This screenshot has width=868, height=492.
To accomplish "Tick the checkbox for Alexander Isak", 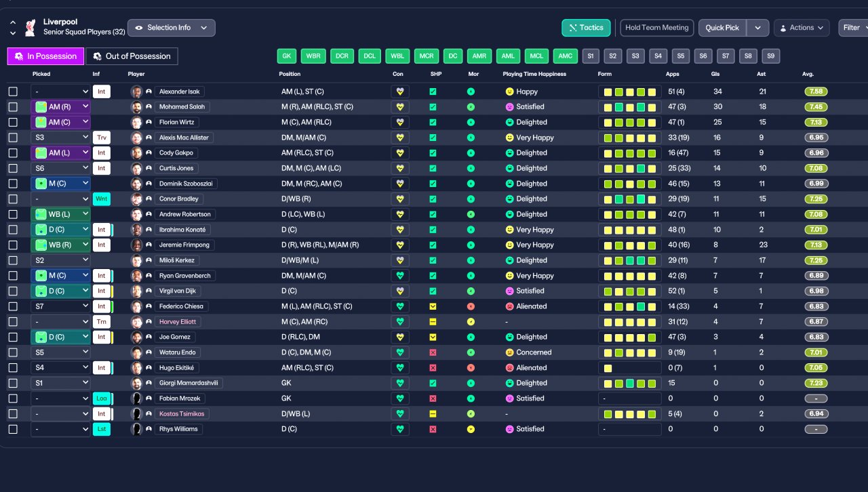I will click(x=13, y=91).
